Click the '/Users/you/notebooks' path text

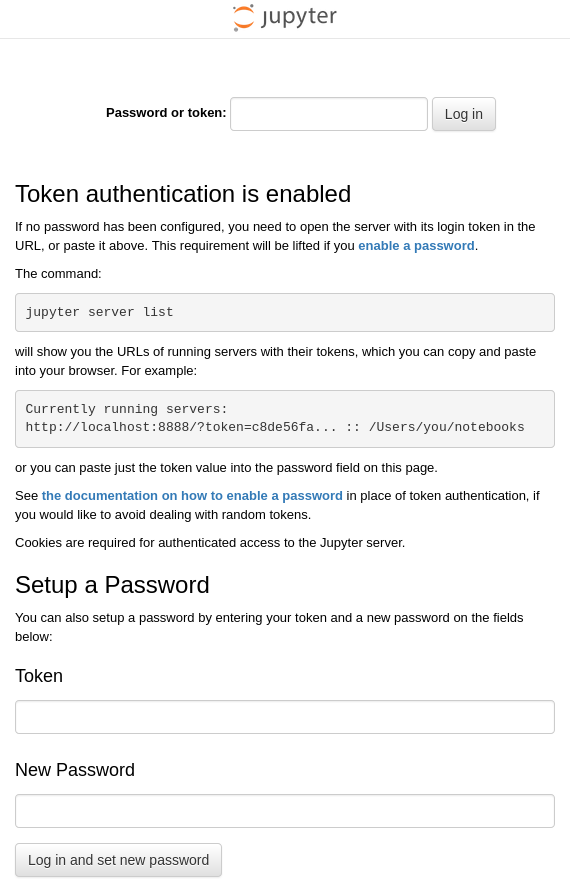(x=447, y=427)
